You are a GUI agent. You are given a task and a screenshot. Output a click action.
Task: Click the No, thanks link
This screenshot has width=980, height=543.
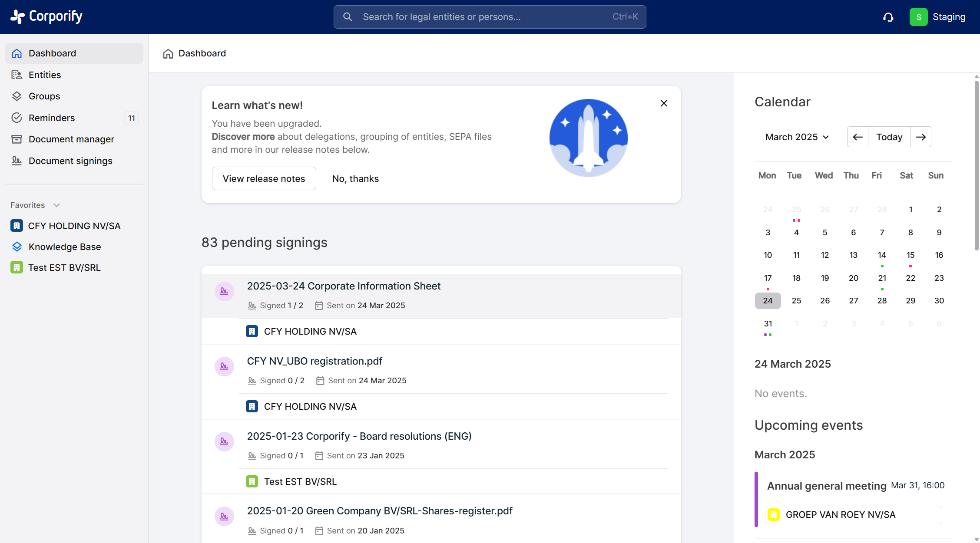pyautogui.click(x=355, y=178)
